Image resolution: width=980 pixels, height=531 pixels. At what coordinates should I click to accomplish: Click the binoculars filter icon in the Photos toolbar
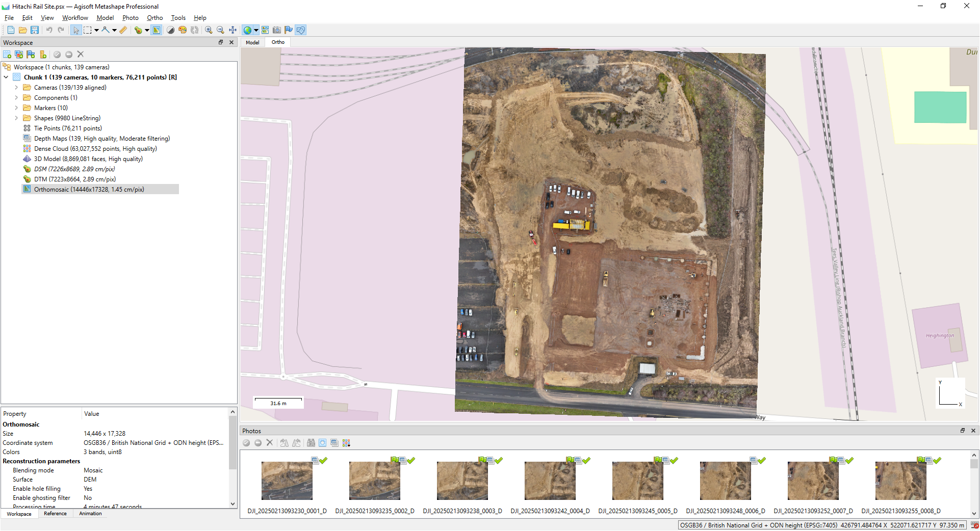(x=311, y=443)
